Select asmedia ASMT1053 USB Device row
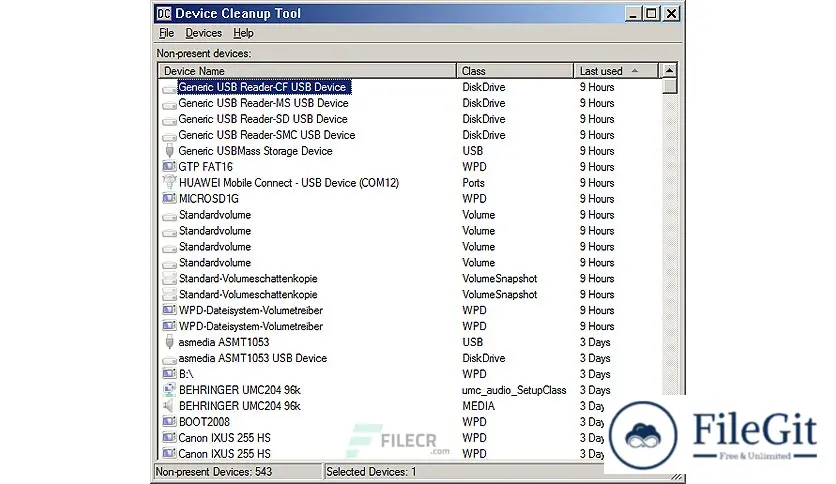 click(253, 358)
